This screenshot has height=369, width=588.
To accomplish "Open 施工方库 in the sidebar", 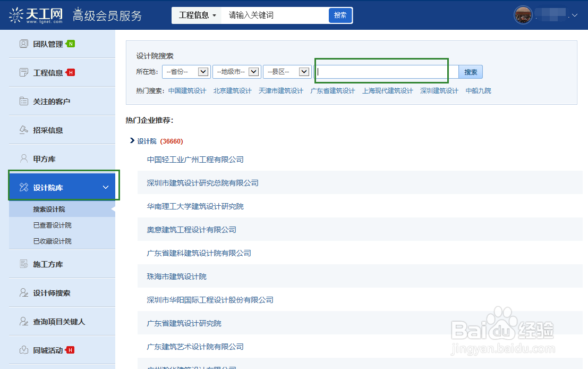I will pyautogui.click(x=48, y=264).
